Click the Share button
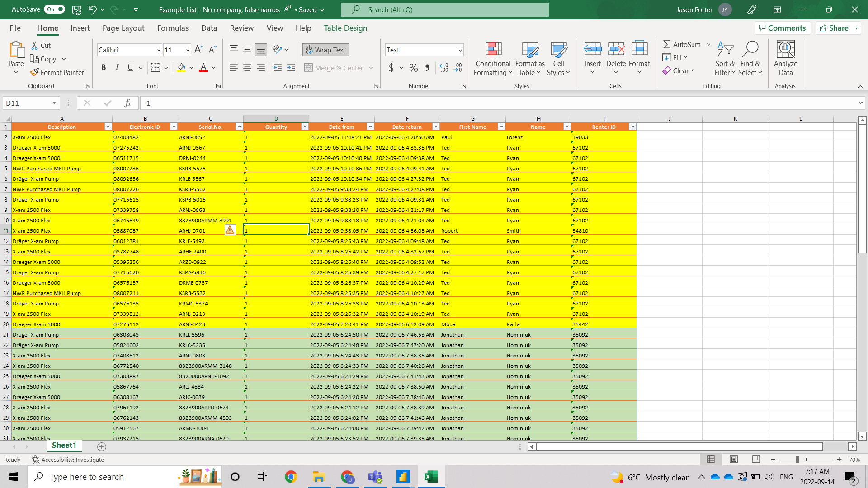 835,28
